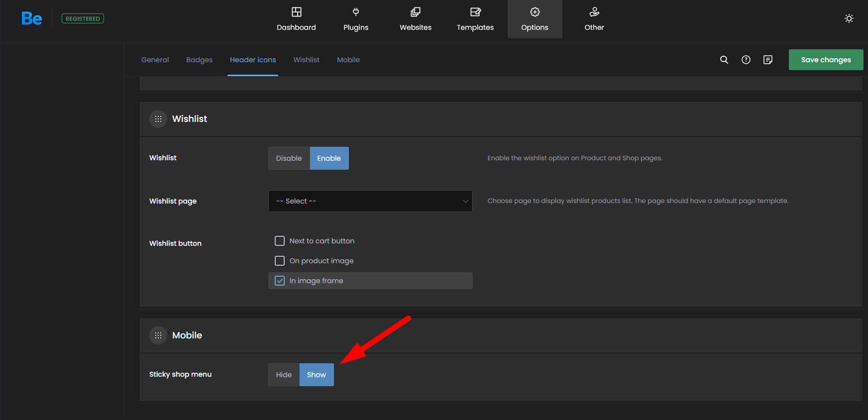This screenshot has height=420, width=868.
Task: Toggle light mode sun icon
Action: (x=849, y=18)
